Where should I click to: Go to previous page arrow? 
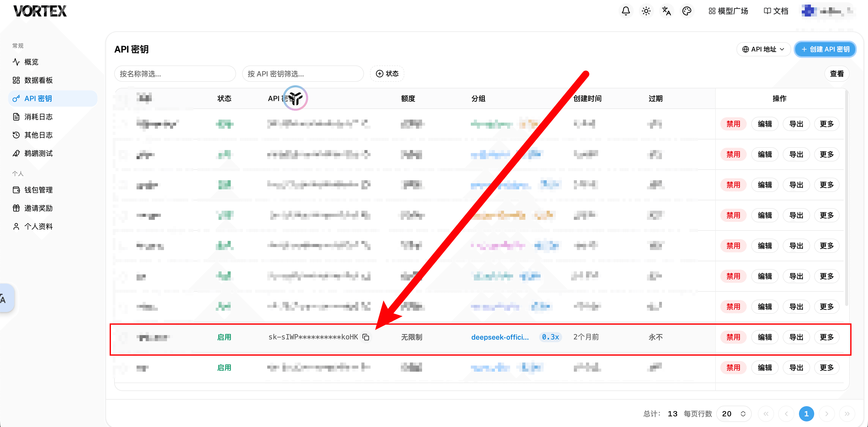(786, 414)
